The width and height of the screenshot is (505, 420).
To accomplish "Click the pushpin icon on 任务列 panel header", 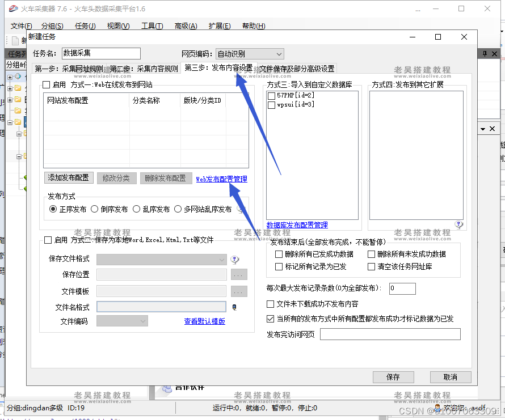I will [x=483, y=53].
